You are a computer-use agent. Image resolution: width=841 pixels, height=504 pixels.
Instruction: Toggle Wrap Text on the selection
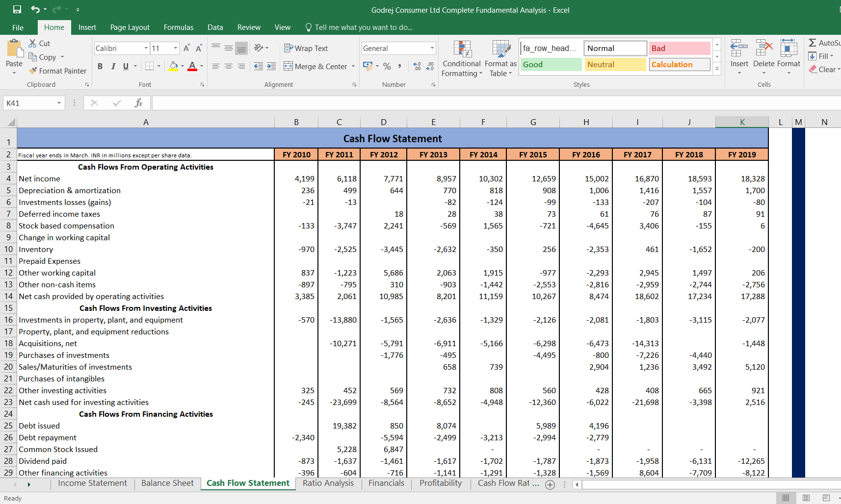(306, 48)
